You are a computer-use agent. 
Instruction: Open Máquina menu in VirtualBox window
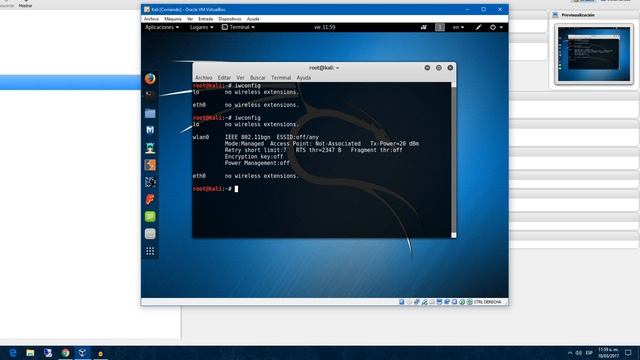click(x=173, y=19)
